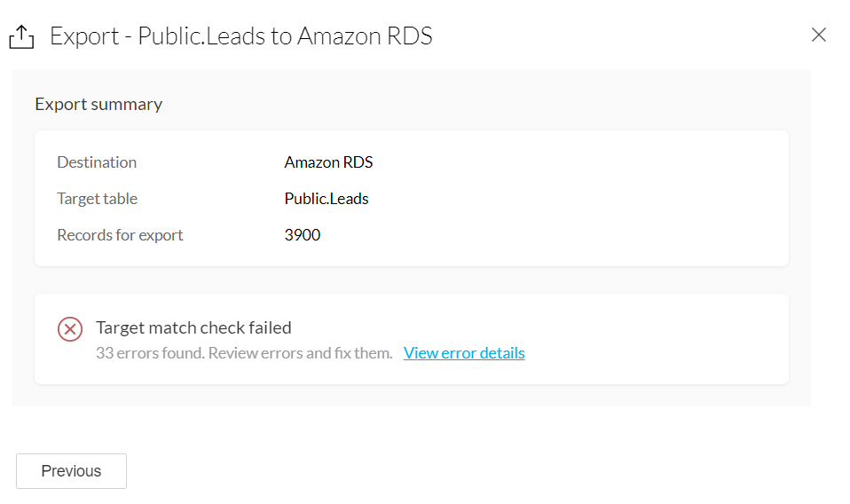The height and width of the screenshot is (504, 850).
Task: Click the word Export in the dialog title
Action: tap(83, 36)
